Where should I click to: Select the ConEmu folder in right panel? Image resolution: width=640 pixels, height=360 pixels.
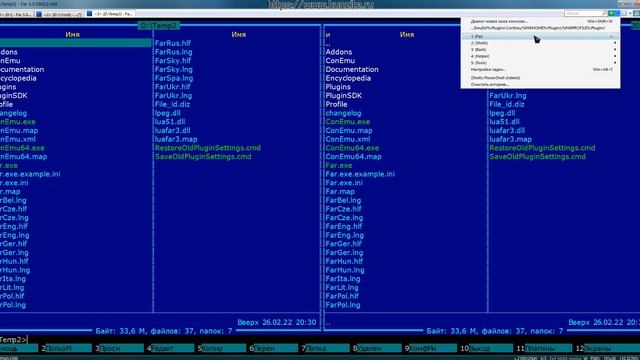[x=340, y=60]
